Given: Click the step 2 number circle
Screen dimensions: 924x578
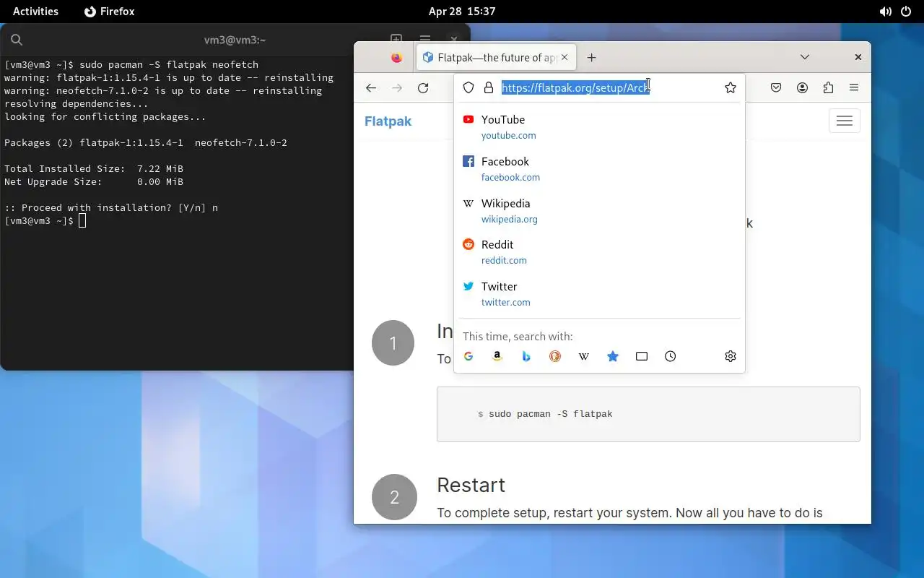Looking at the screenshot, I should click(394, 497).
